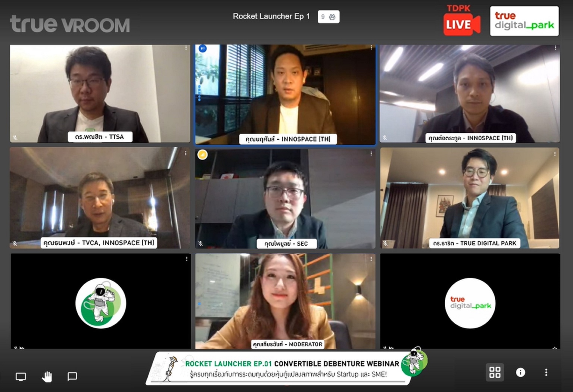Click the active speaker indicator on INNOSPACE tile

[203, 49]
